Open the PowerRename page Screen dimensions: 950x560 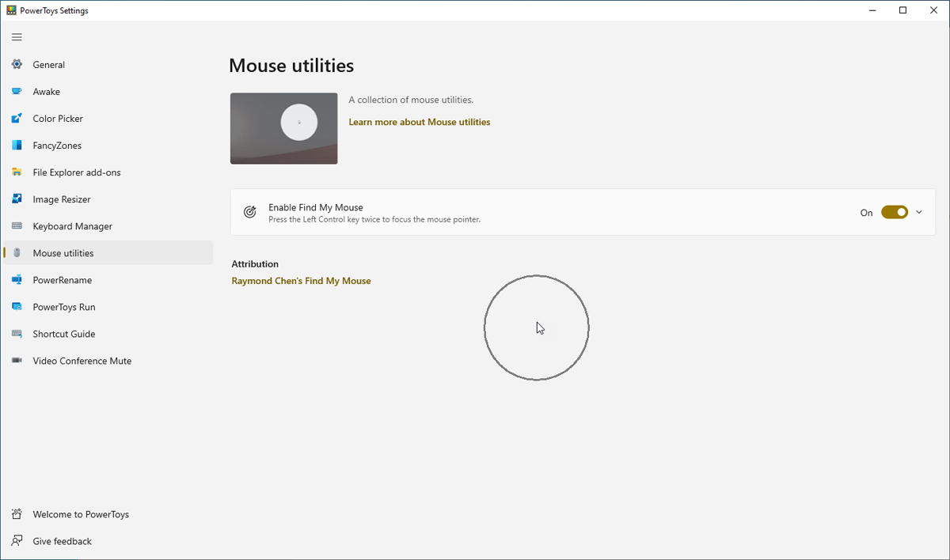pos(108,280)
